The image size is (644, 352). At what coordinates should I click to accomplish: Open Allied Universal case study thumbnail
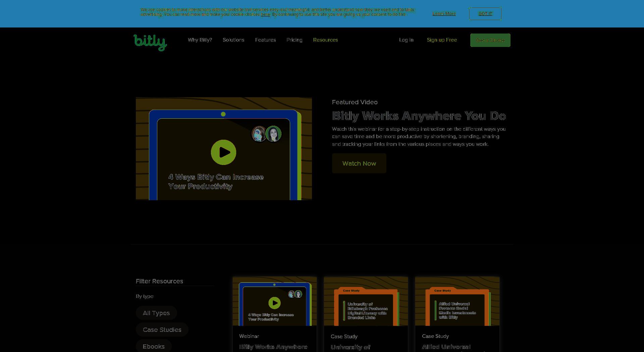[x=457, y=301]
